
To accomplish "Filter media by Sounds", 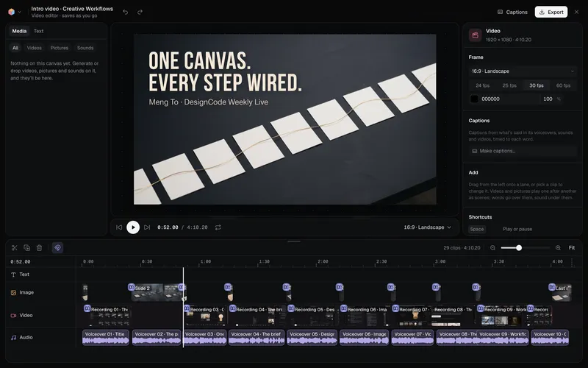I will click(85, 48).
